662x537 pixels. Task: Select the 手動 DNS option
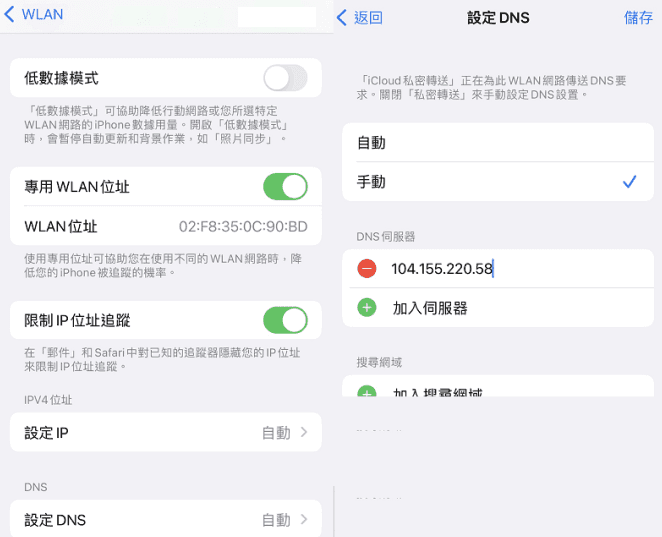[372, 182]
